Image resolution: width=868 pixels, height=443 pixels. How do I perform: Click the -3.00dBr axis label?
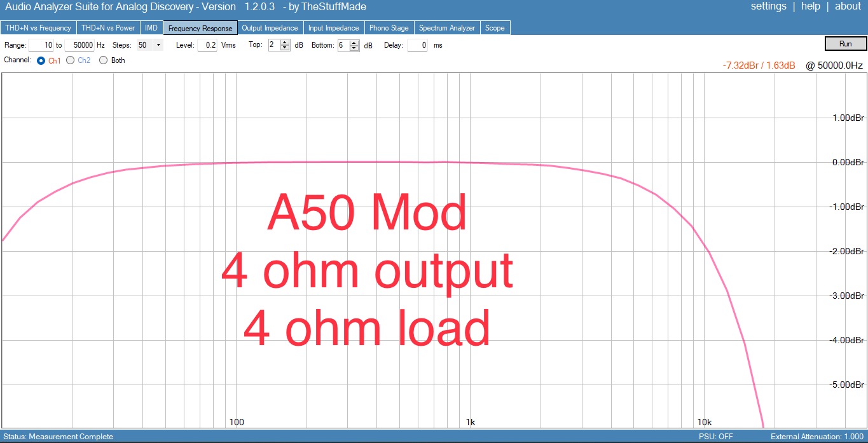[x=846, y=296]
